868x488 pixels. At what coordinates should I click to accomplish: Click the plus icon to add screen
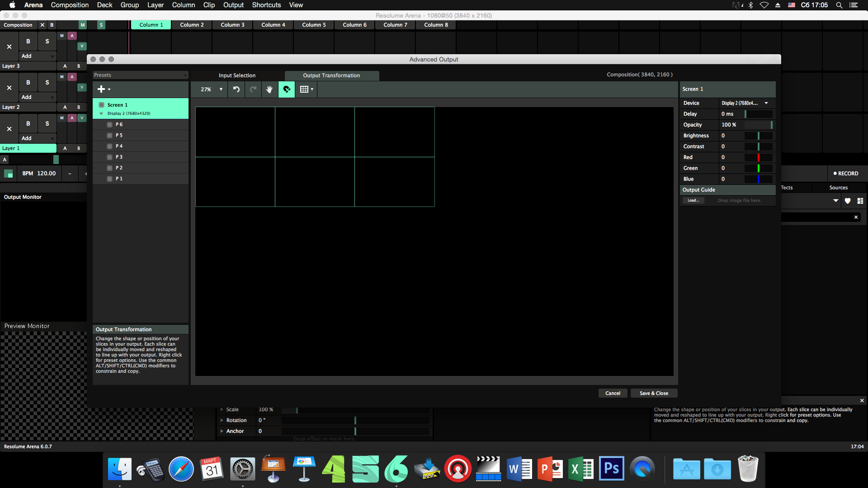pos(101,89)
